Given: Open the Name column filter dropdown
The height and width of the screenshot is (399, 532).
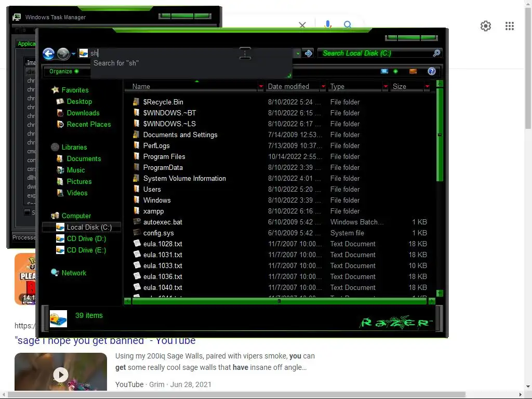Looking at the screenshot, I should [261, 87].
